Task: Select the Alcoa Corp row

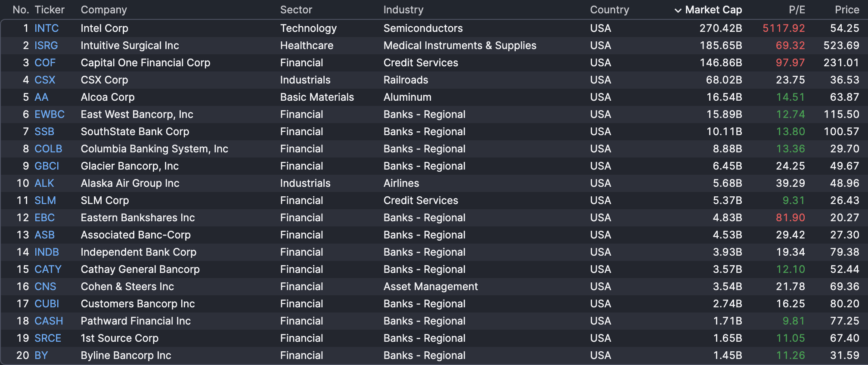Action: [x=108, y=97]
